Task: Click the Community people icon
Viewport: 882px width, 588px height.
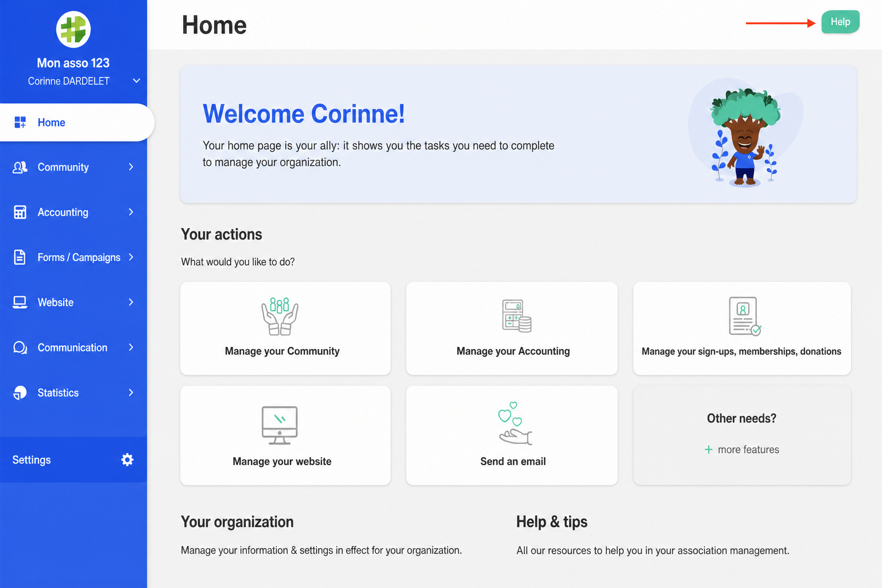Action: [20, 167]
